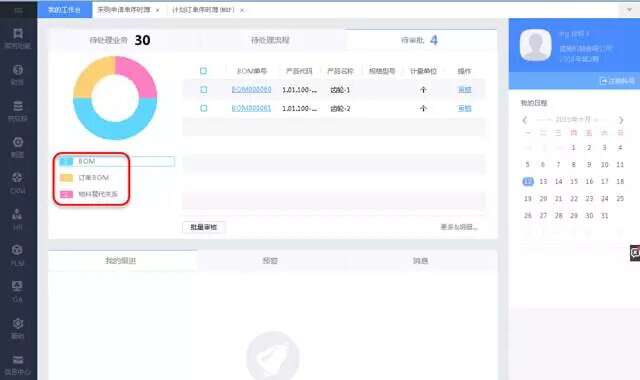Go to previous month in calendar
The width and height of the screenshot is (640, 380).
(x=525, y=120)
